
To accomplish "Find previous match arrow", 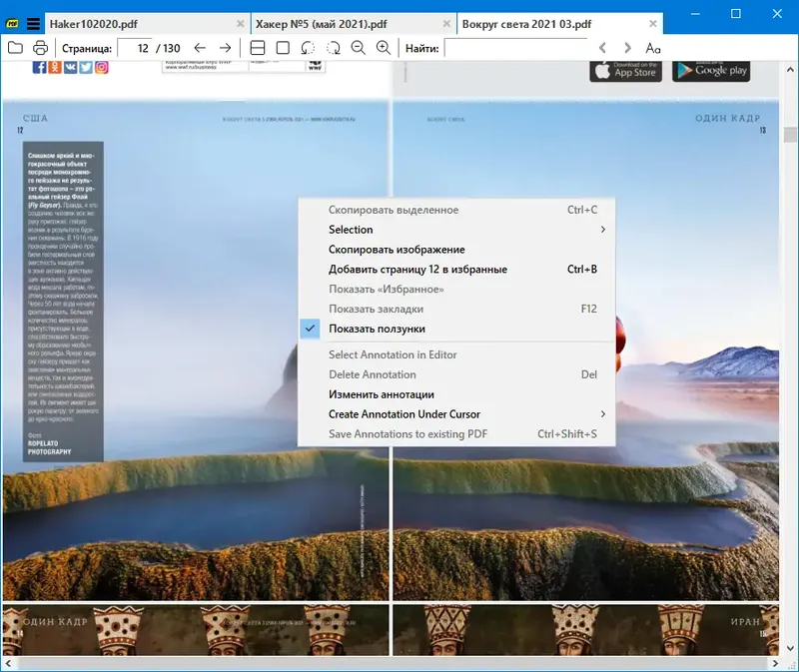I will 602,48.
